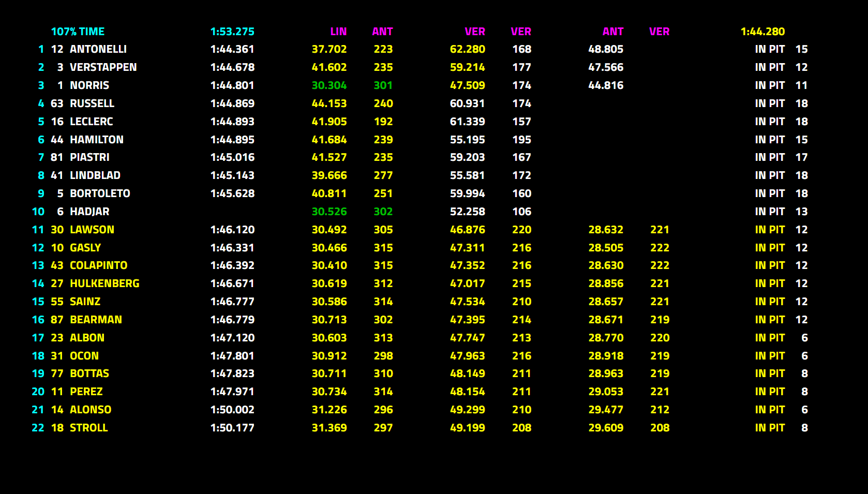Click the 1:53.275 cutoff time value
Screen dimensions: 868x494
pos(232,32)
